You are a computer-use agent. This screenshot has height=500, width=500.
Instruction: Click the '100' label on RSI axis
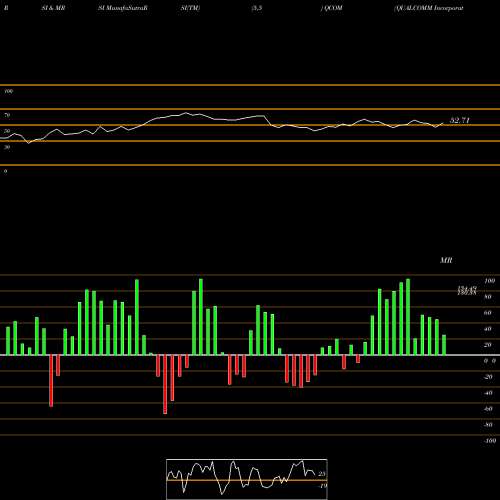(x=8, y=91)
